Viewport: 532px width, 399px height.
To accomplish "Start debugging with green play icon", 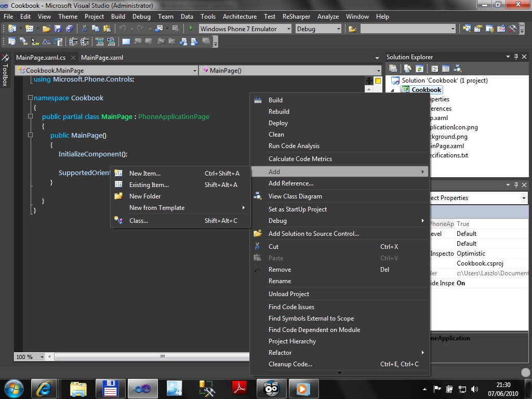I will coord(191,29).
